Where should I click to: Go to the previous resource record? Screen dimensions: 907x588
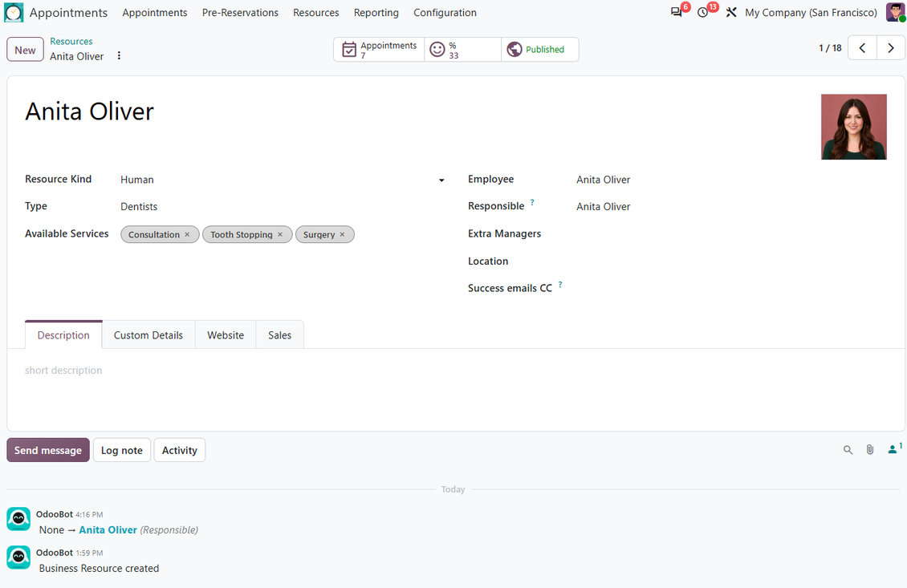point(863,49)
